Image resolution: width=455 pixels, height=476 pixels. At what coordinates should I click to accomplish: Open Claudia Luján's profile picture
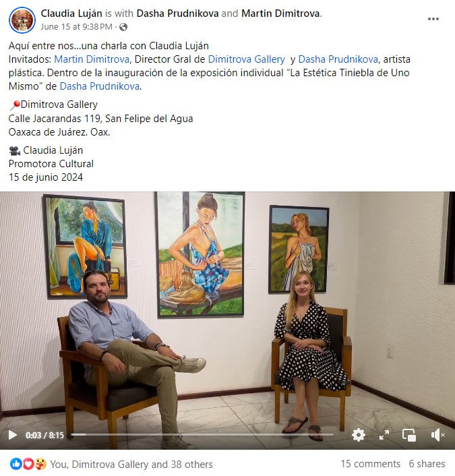pyautogui.click(x=22, y=20)
